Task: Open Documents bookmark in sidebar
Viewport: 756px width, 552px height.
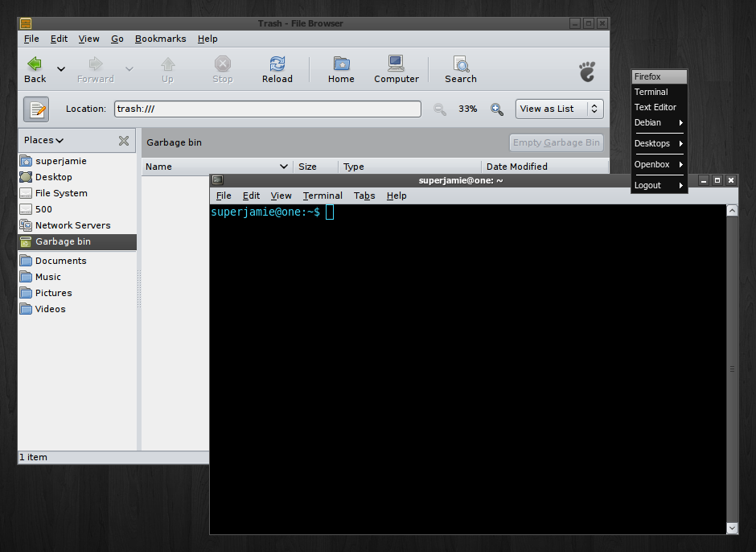Action: tap(77, 261)
